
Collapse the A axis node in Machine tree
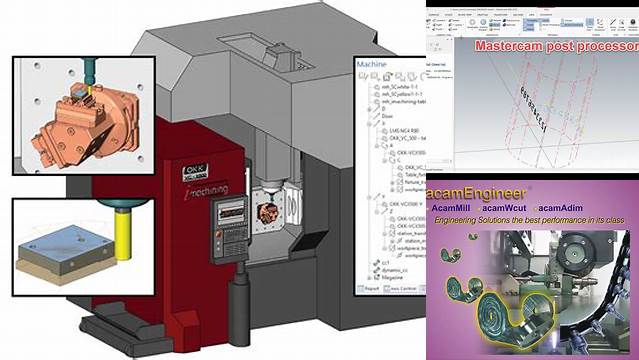377,146
